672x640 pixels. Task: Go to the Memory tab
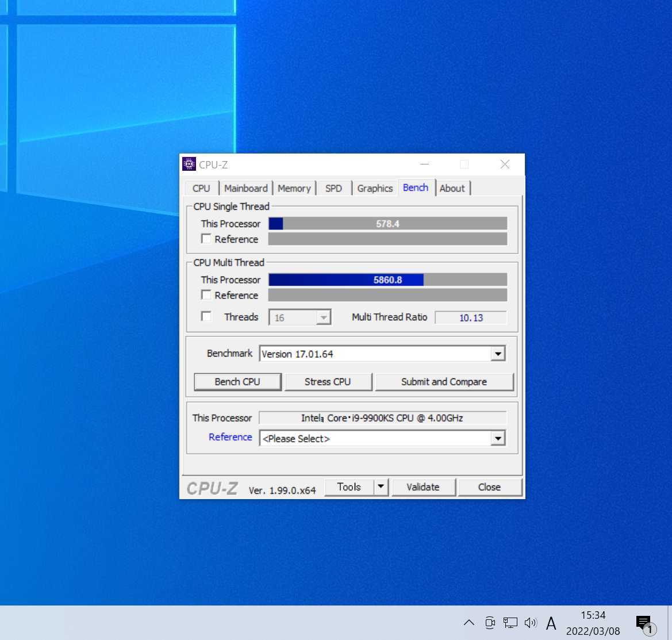pyautogui.click(x=294, y=188)
